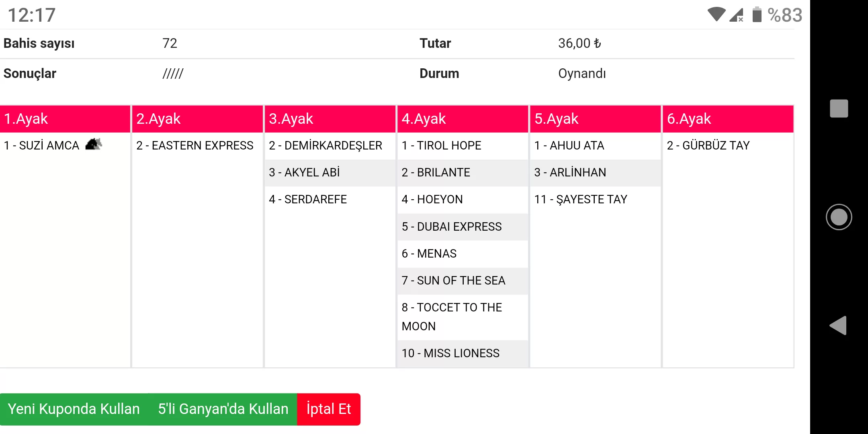The height and width of the screenshot is (434, 868).
Task: Tap the horse icon beside SUZİ AMCA
Action: pyautogui.click(x=94, y=144)
